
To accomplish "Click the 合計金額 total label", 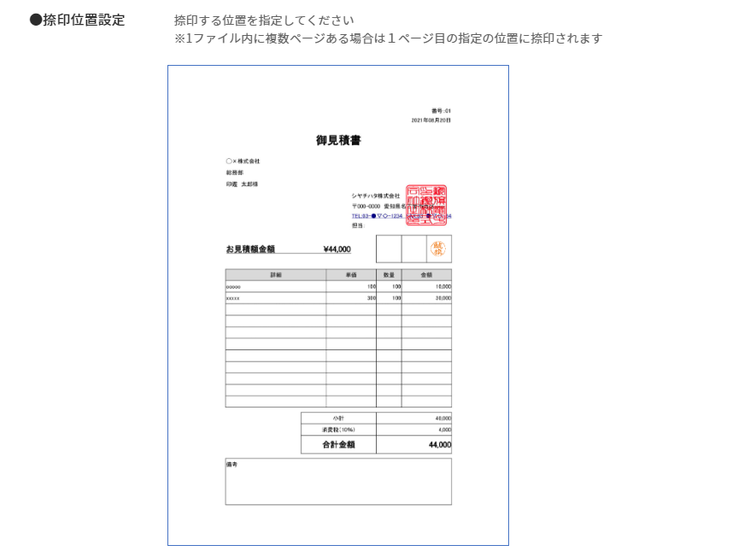I will 338,444.
